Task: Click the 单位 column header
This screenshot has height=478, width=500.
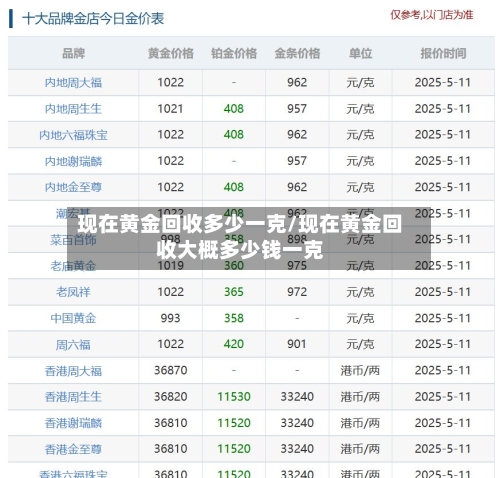Action: (360, 53)
